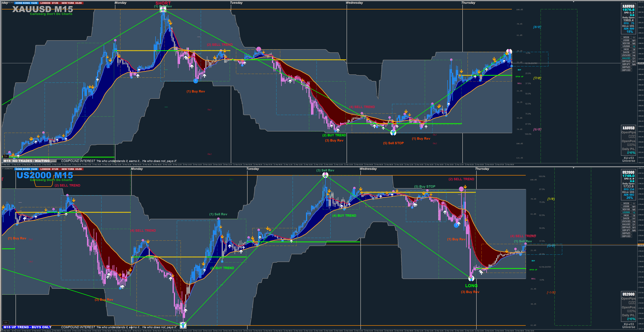Collapse US2000 symbol list with v button
This screenshot has width=644, height=332.
point(634,204)
